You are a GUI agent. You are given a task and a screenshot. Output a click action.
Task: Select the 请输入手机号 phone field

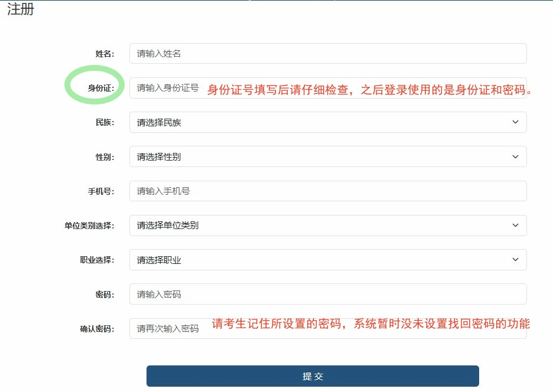[327, 191]
